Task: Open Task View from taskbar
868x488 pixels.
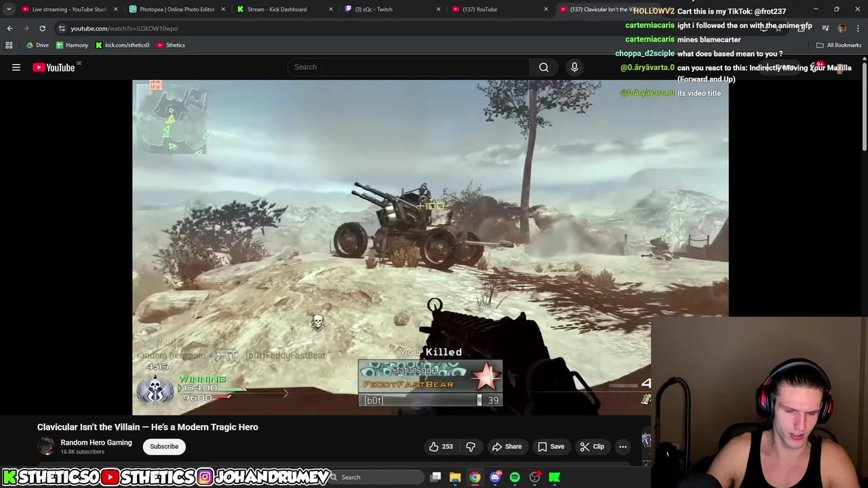Action: coord(436,477)
